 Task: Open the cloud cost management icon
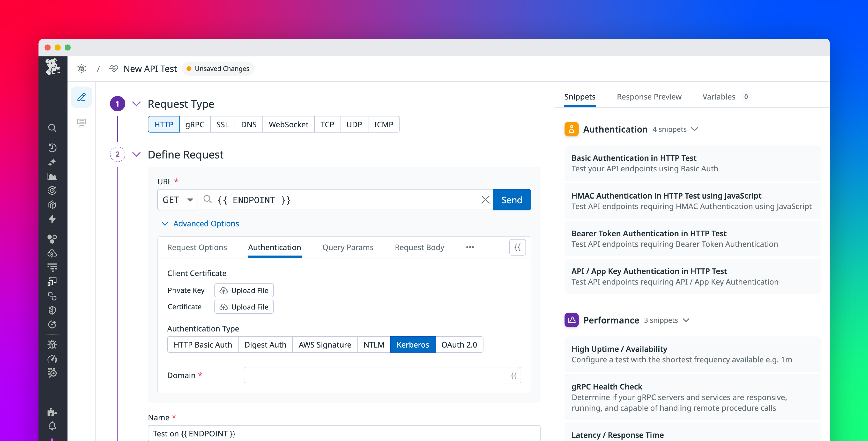click(x=52, y=253)
